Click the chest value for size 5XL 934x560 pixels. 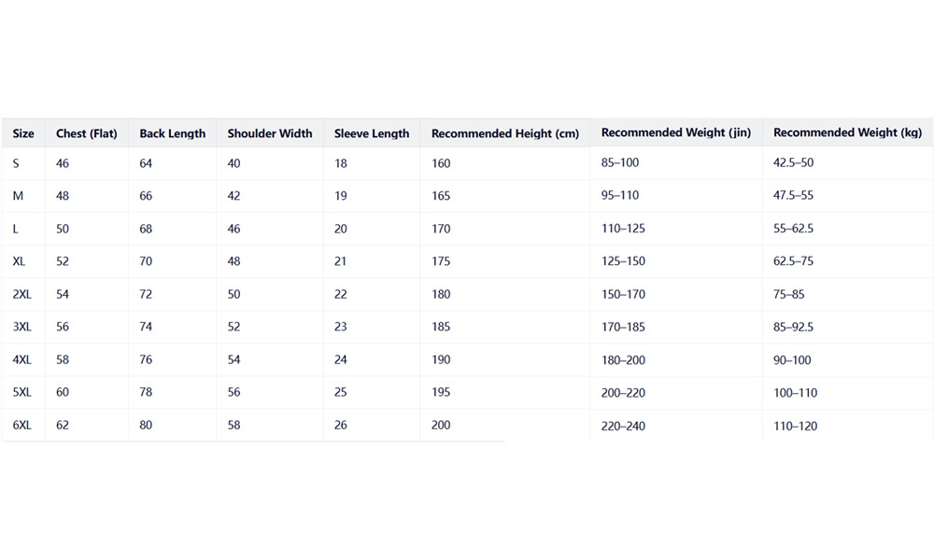[x=63, y=392]
